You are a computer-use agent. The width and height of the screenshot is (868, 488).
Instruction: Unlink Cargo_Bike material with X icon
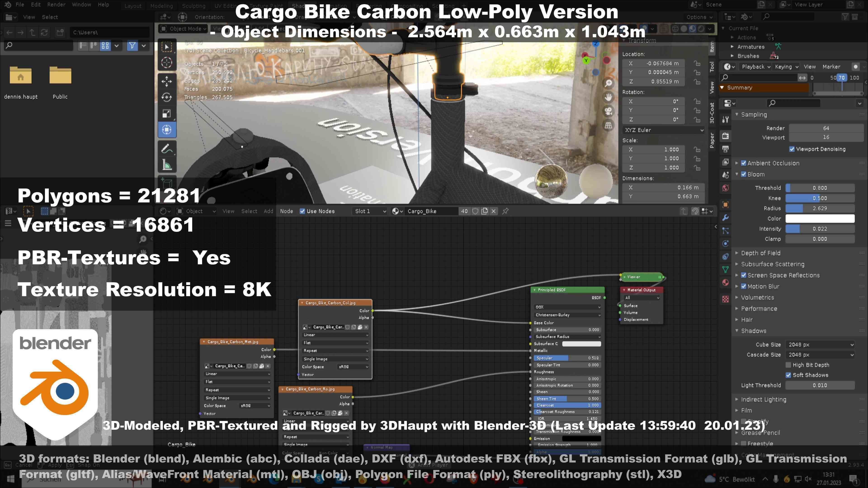[494, 211]
